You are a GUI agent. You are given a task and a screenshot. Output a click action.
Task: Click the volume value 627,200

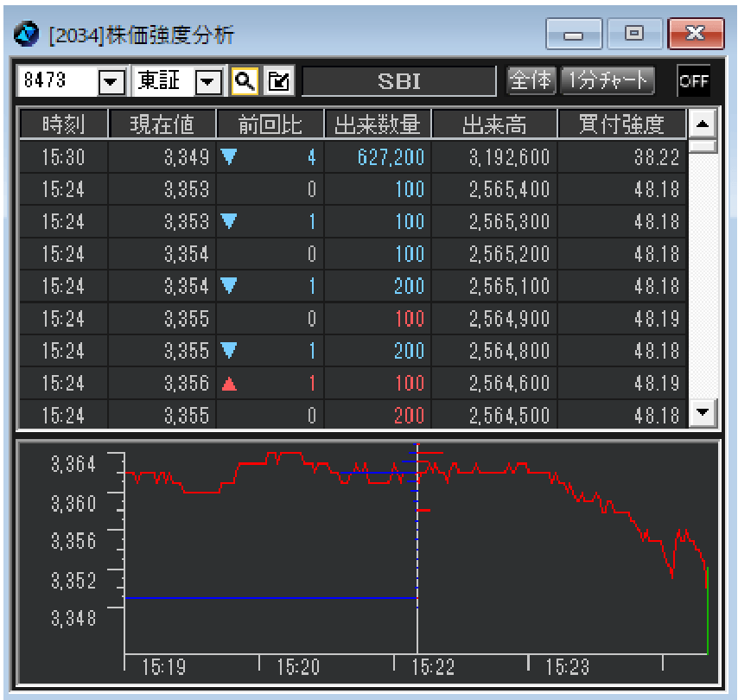(391, 157)
